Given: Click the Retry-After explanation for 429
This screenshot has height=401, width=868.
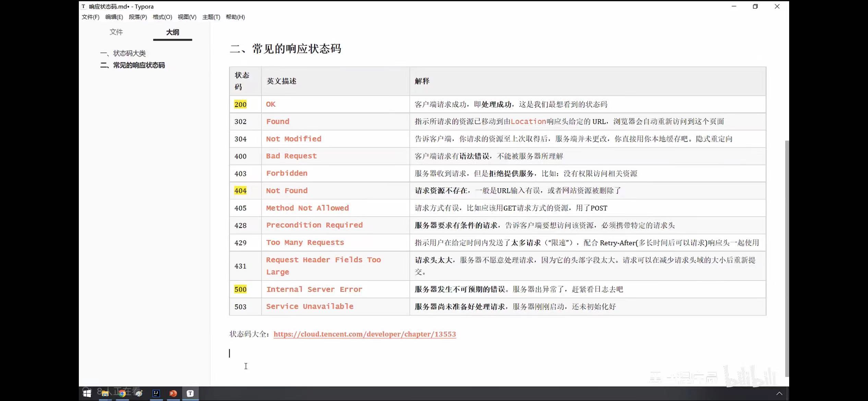Looking at the screenshot, I should (x=587, y=243).
